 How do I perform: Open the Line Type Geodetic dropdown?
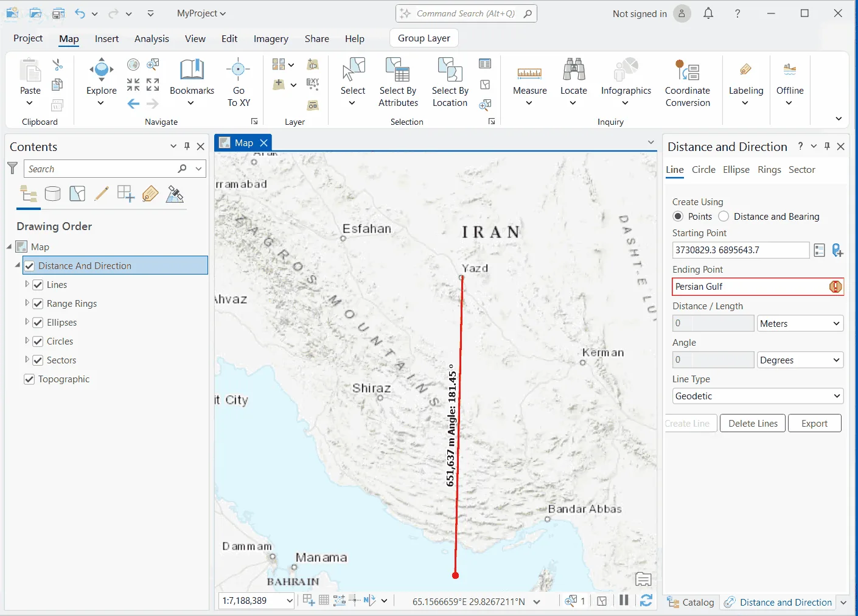click(758, 396)
